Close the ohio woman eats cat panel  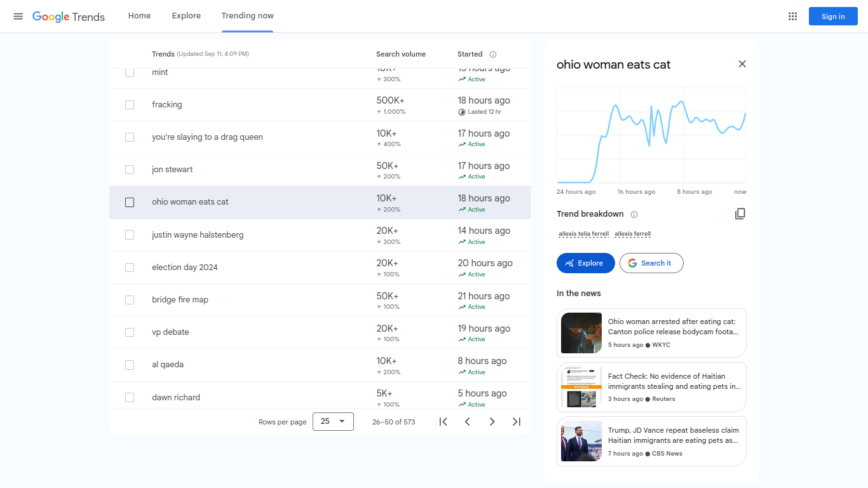[742, 64]
